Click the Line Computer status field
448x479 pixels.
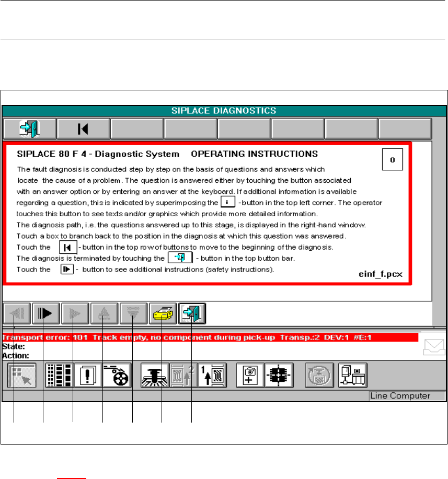click(x=407, y=396)
